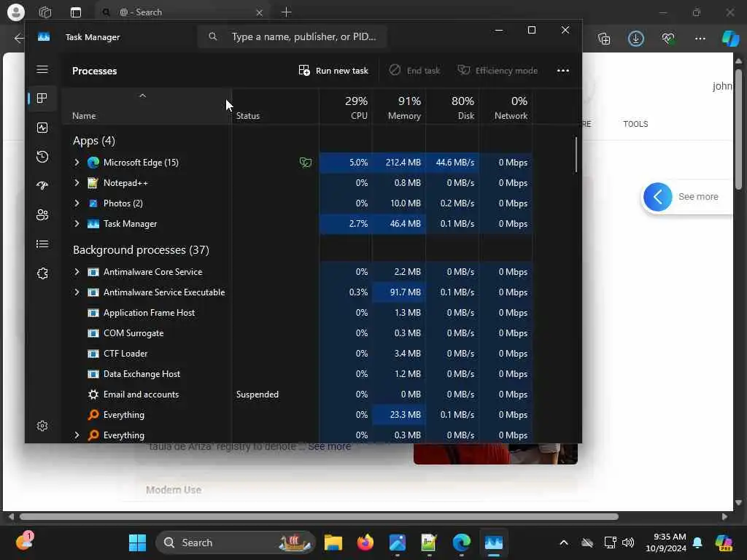Viewport: 747px width, 560px height.
Task: Open Task Manager settings gear icon
Action: click(42, 426)
